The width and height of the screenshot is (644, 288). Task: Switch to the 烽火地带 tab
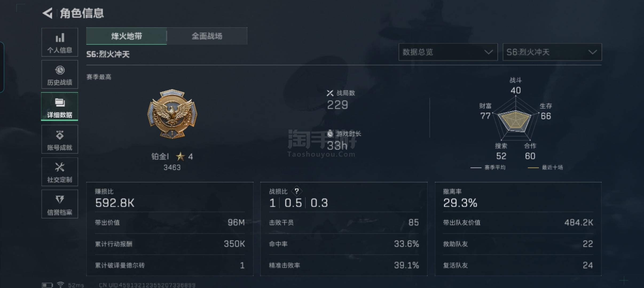127,36
